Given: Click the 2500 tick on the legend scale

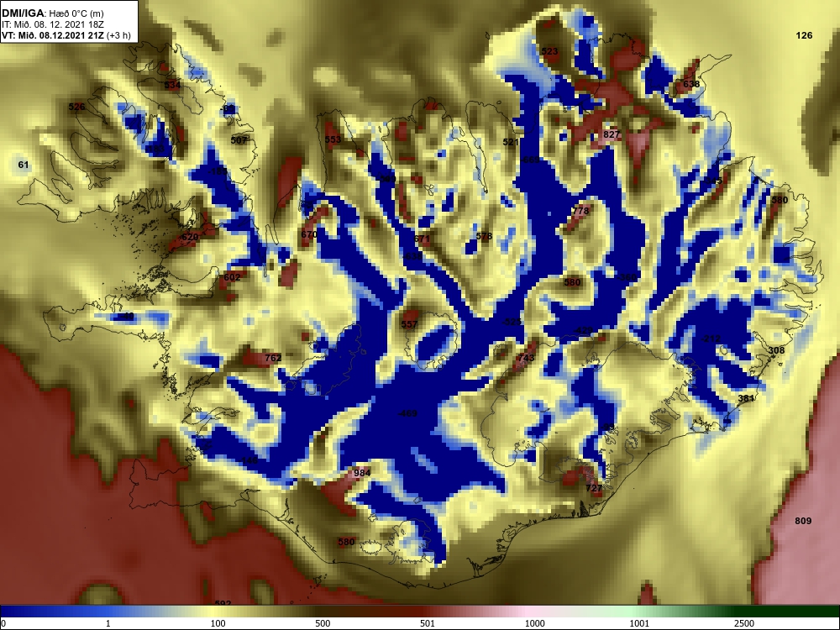Looking at the screenshot, I should click(x=744, y=623).
